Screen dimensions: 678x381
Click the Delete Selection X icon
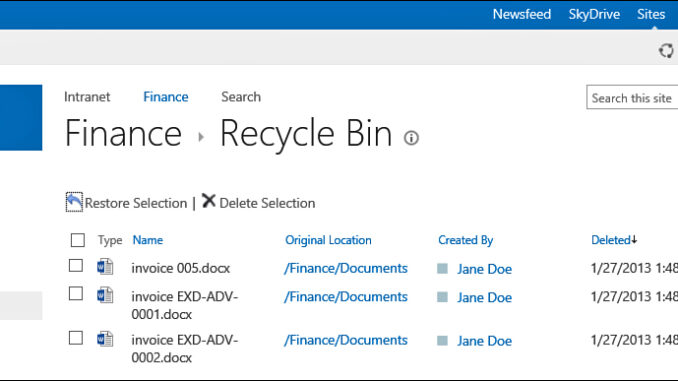click(x=208, y=201)
